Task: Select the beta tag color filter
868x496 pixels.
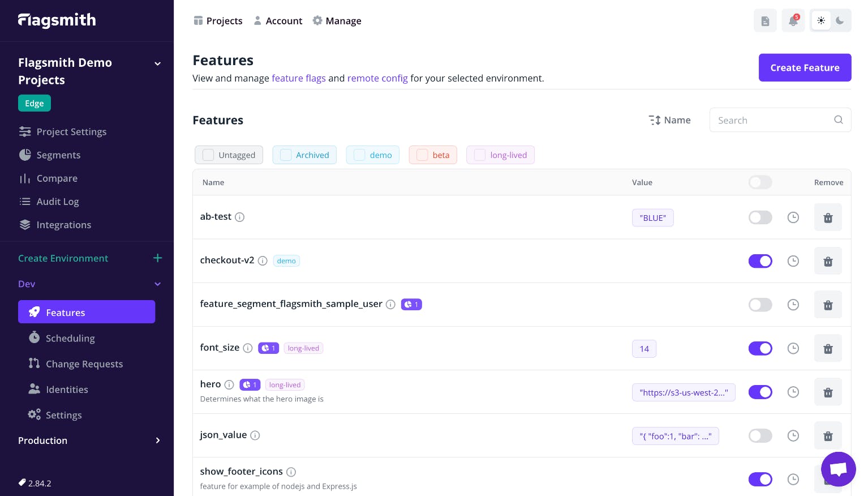Action: (x=422, y=155)
